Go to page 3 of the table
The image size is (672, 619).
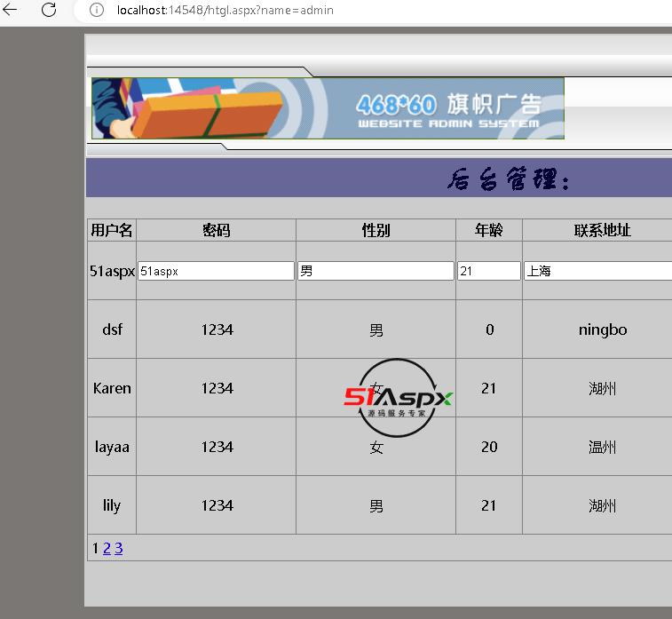click(119, 548)
